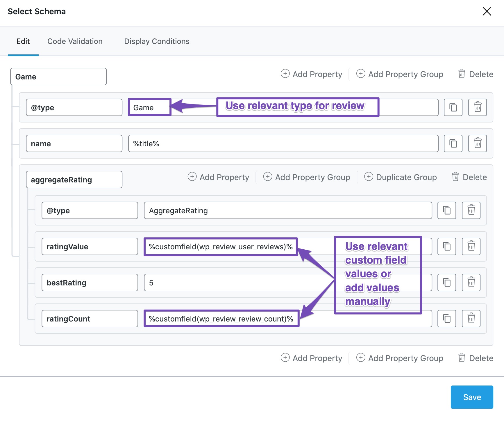Delete the name property row
The width and height of the screenshot is (504, 421).
tap(477, 143)
